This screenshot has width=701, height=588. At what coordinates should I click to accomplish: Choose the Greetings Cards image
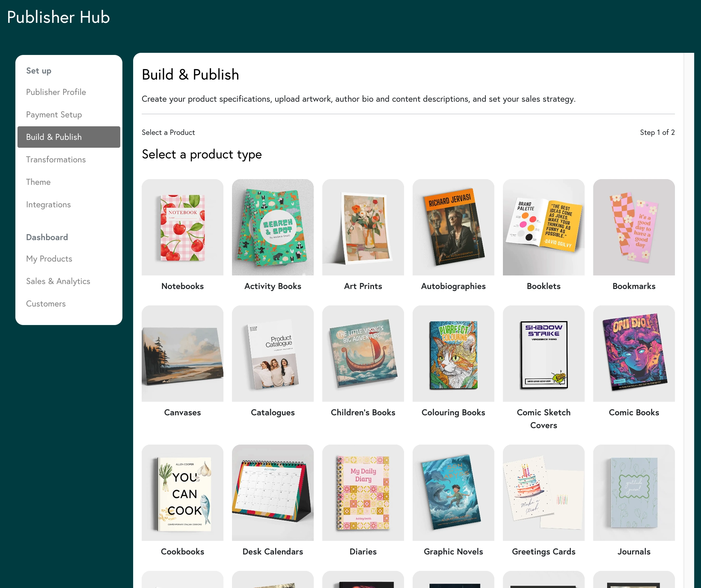tap(544, 493)
